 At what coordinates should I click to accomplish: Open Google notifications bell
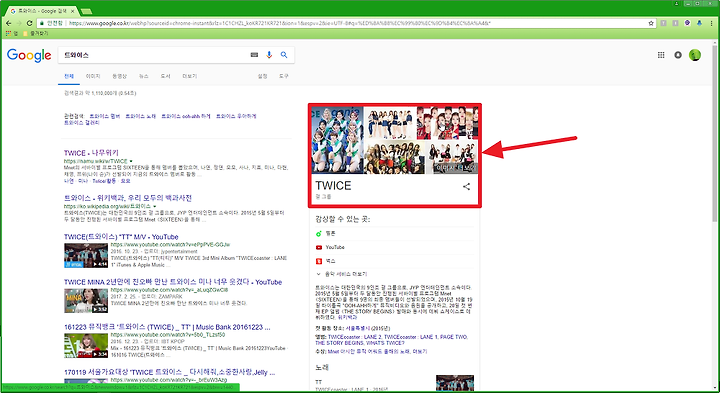point(678,55)
